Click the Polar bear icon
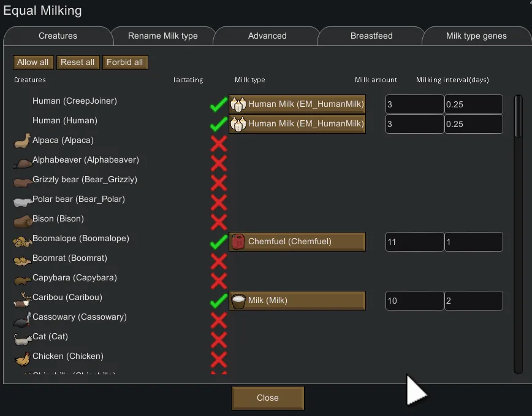 22,202
